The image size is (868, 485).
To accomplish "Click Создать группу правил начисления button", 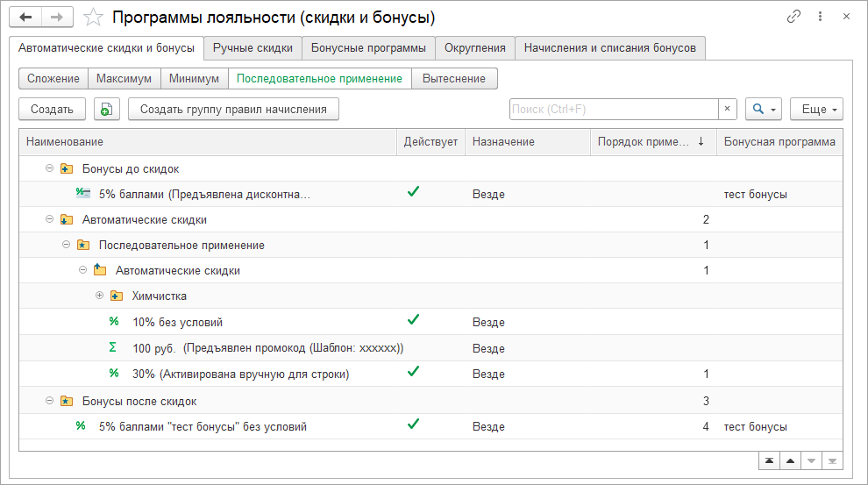I will [x=233, y=109].
